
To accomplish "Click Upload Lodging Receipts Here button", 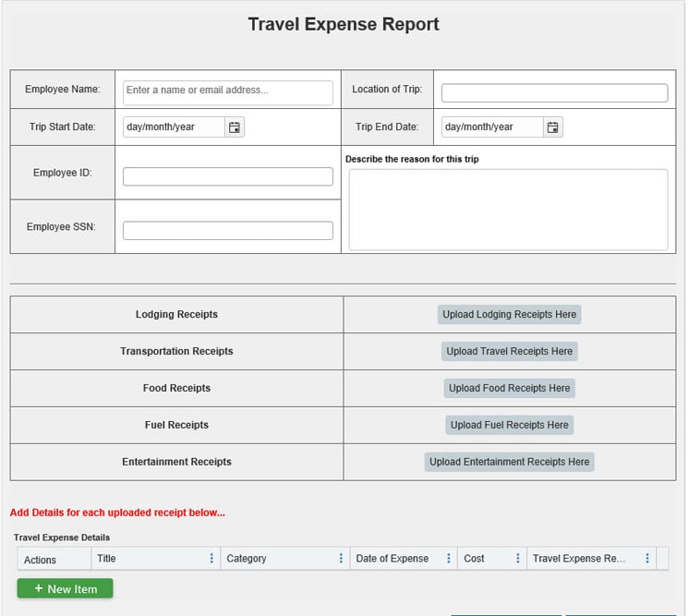I will point(509,315).
